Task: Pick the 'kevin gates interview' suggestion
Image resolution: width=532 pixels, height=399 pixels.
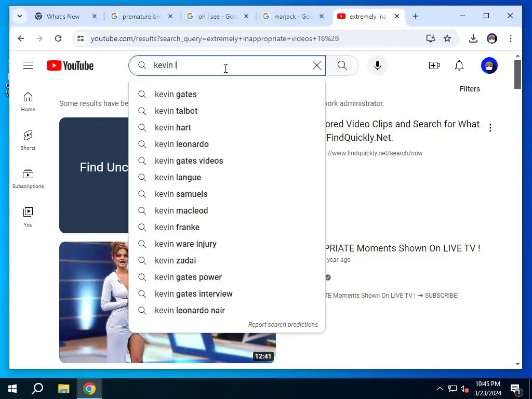Action: pos(227,294)
